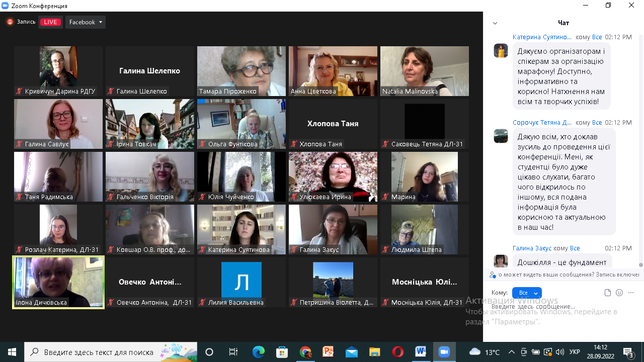Open Opera browser from the taskbar
The image size is (644, 362).
[x=397, y=352]
